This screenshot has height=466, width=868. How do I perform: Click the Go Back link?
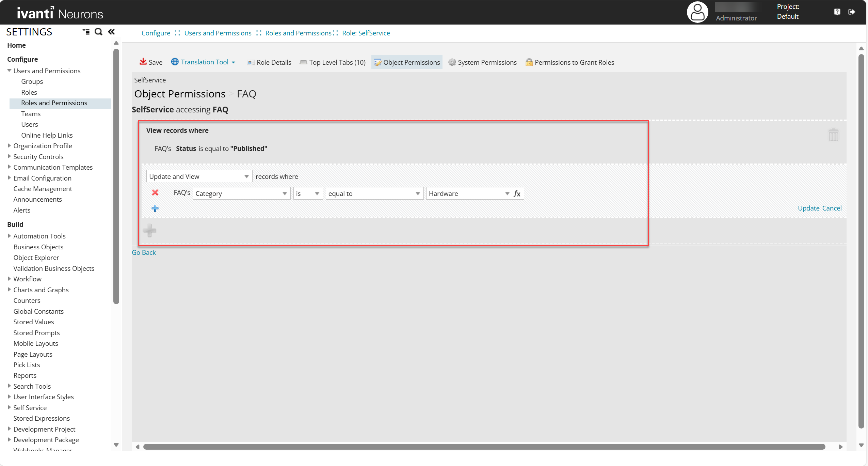coord(144,252)
